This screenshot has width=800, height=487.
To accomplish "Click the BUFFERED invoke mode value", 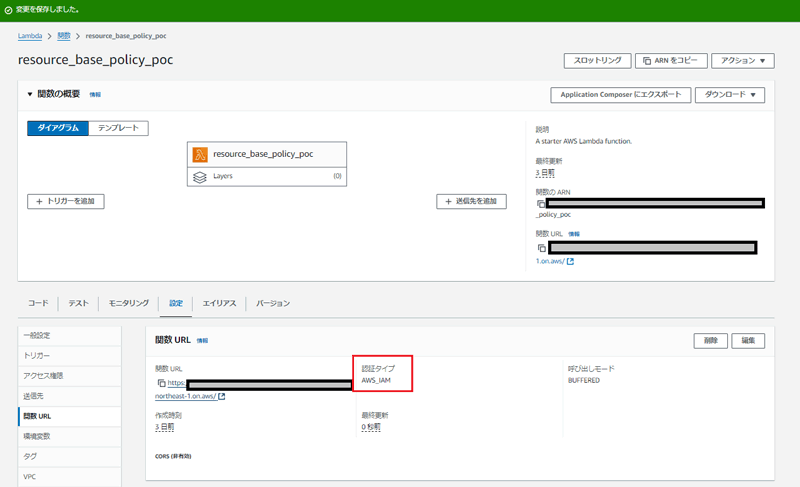I will pyautogui.click(x=584, y=381).
